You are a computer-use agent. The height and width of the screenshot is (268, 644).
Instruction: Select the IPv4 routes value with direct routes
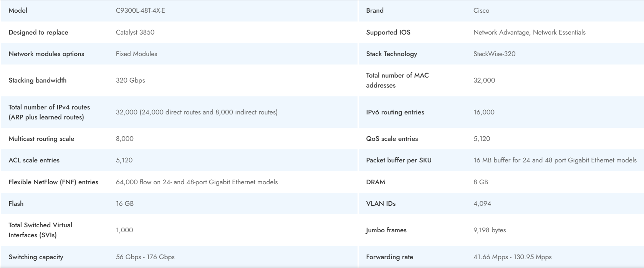point(197,112)
